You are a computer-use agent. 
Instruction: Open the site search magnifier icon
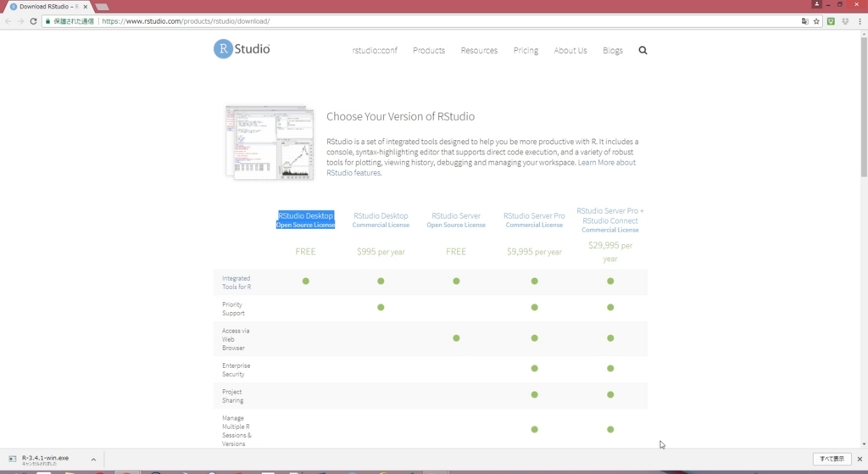coord(643,50)
